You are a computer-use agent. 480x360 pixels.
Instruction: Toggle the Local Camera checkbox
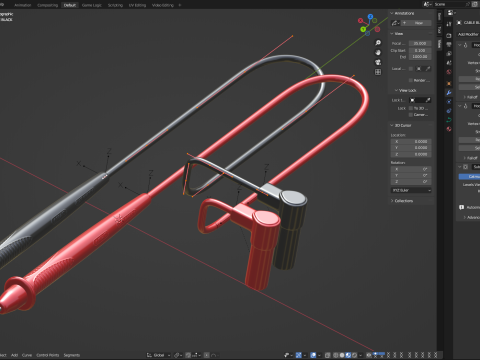pyautogui.click(x=411, y=69)
